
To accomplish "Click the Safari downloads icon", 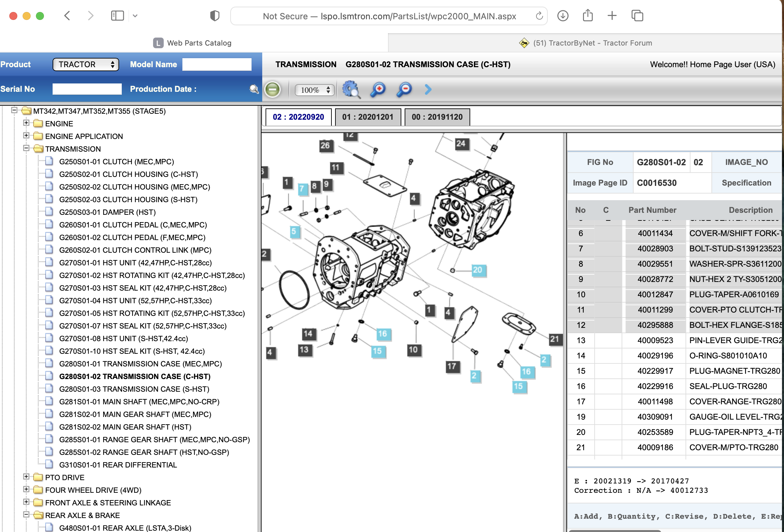I will (562, 16).
